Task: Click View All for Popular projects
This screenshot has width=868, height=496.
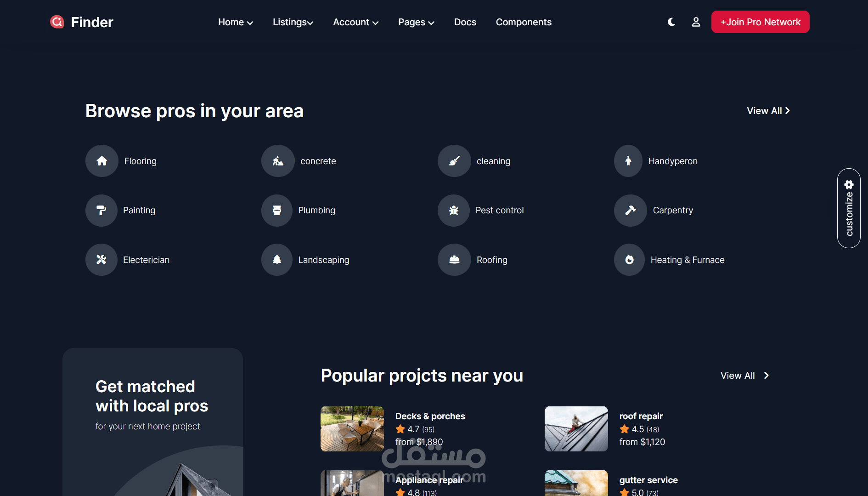Action: point(745,376)
